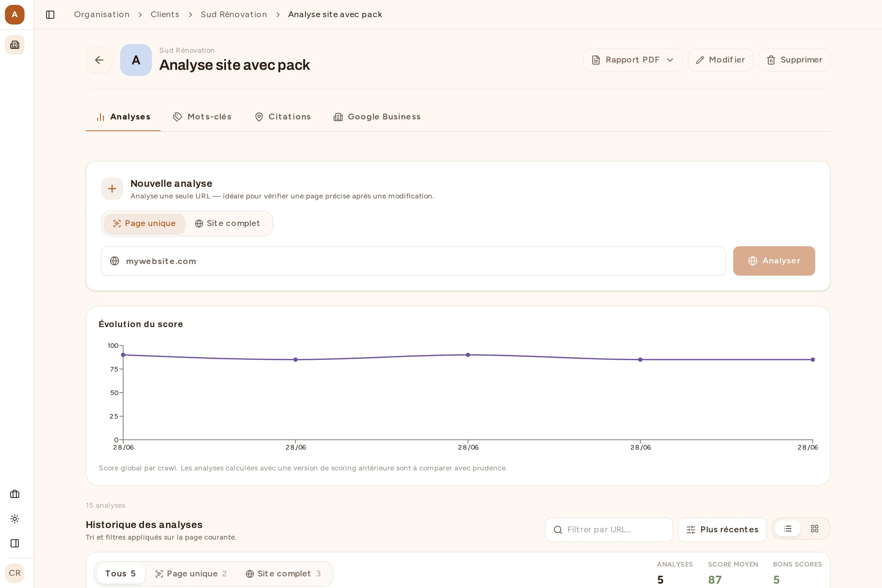Screen dimensions: 882x588
Task: Click the plus icon beside Nouvelle analyse
Action: [x=112, y=189]
